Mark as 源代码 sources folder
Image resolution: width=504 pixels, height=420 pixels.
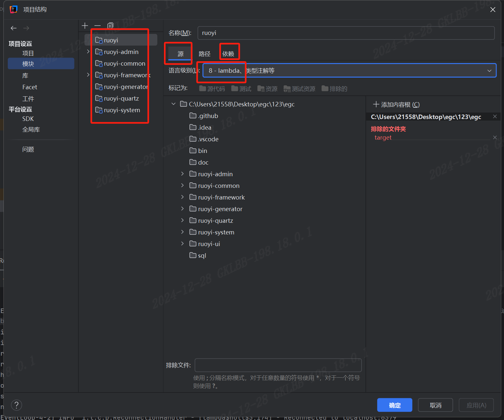coord(212,89)
